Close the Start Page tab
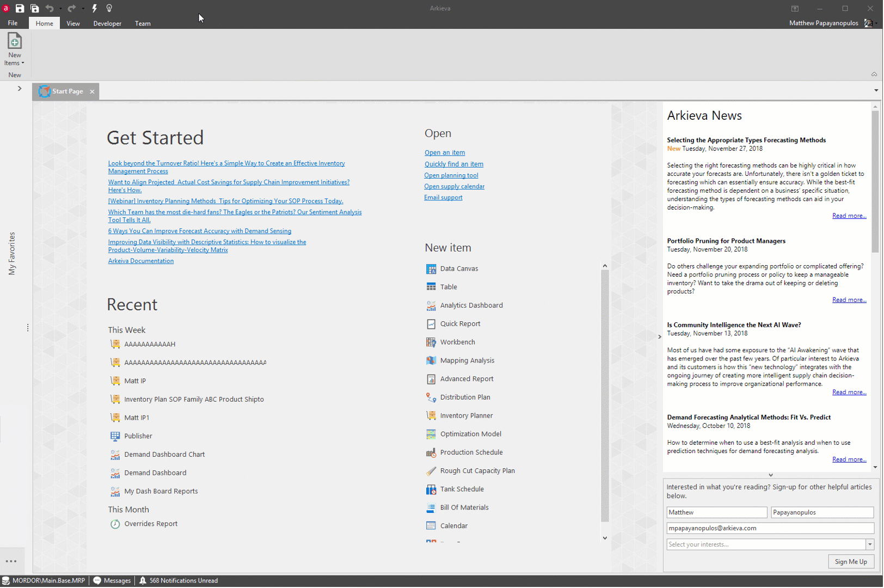This screenshot has width=884, height=588. tap(92, 91)
